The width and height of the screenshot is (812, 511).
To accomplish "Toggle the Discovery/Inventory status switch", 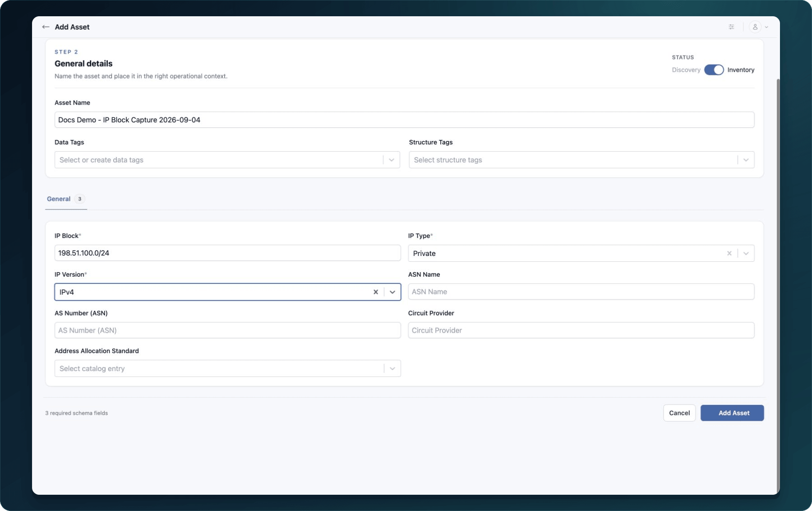I will pos(714,70).
